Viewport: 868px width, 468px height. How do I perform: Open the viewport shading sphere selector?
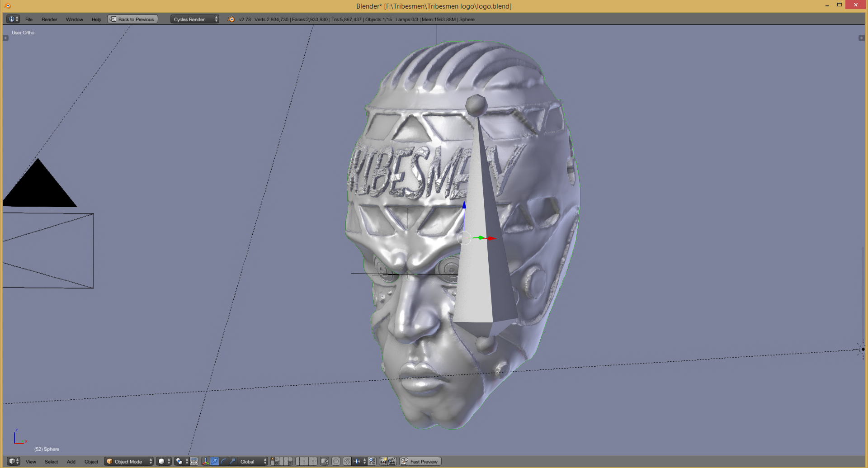[164, 461]
